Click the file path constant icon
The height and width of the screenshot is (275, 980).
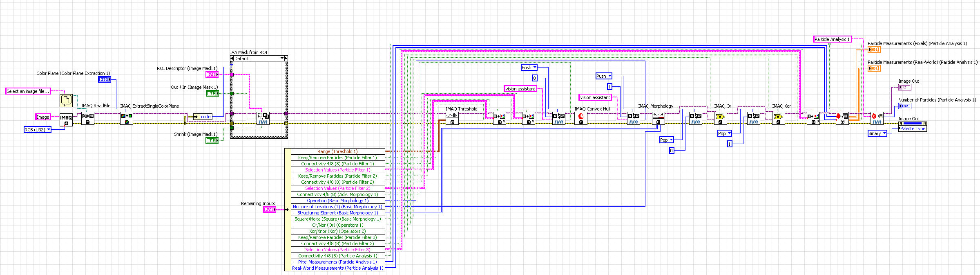(66, 100)
